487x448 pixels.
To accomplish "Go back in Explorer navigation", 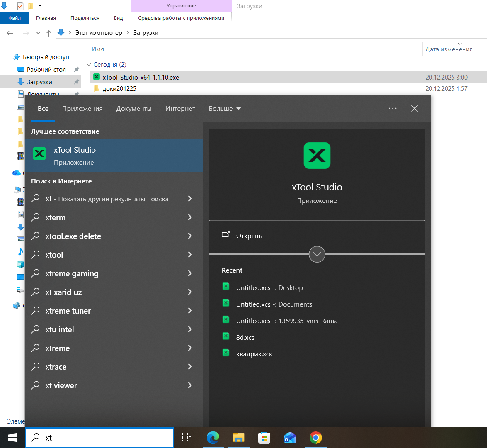I will coord(10,33).
